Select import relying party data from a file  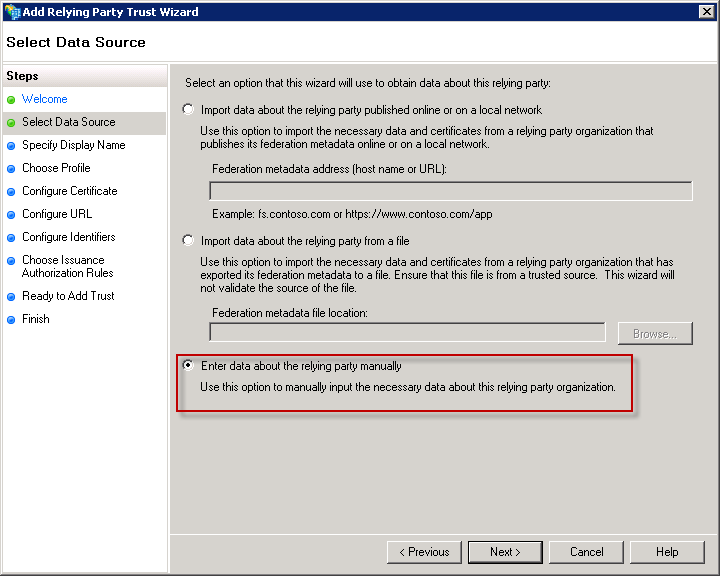coord(188,240)
